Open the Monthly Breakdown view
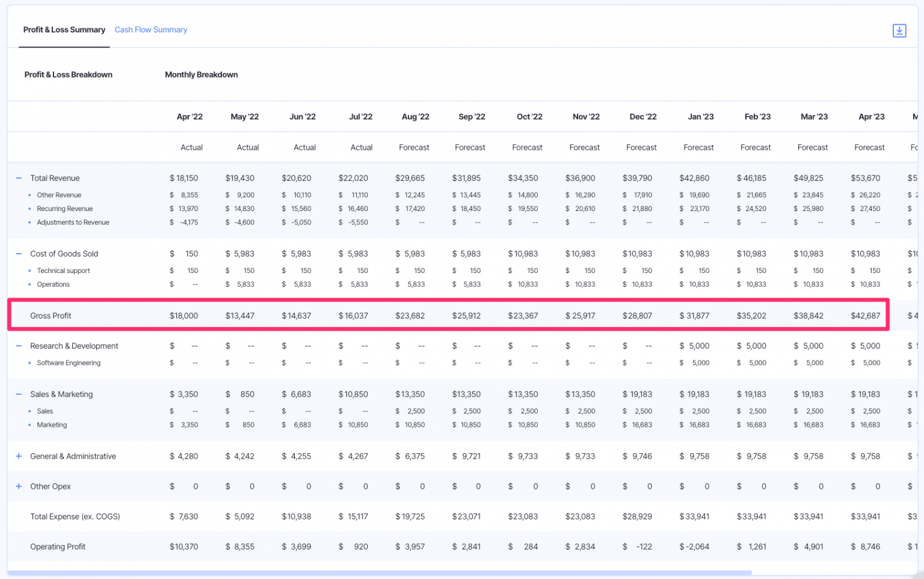 pos(201,75)
